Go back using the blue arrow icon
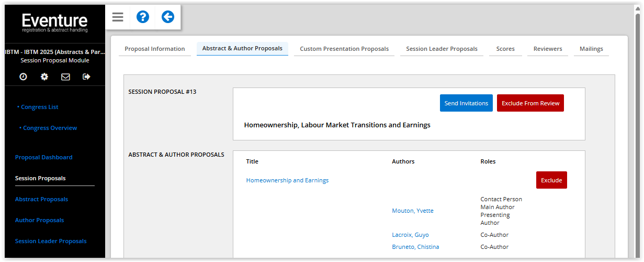This screenshot has width=644, height=262. click(168, 17)
